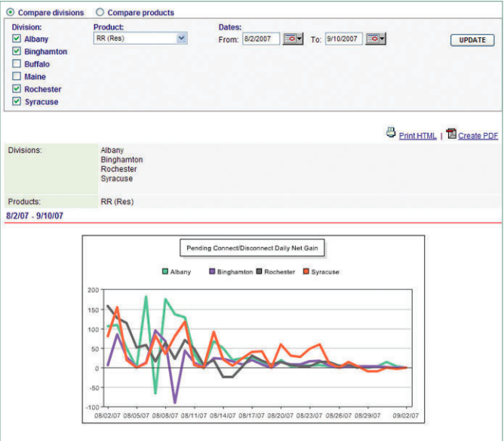
Task: Click the 08/14/07 x-axis label
Action: click(x=223, y=415)
